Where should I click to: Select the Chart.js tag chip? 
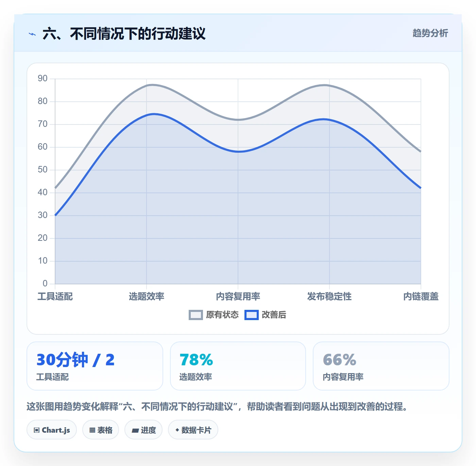click(52, 430)
